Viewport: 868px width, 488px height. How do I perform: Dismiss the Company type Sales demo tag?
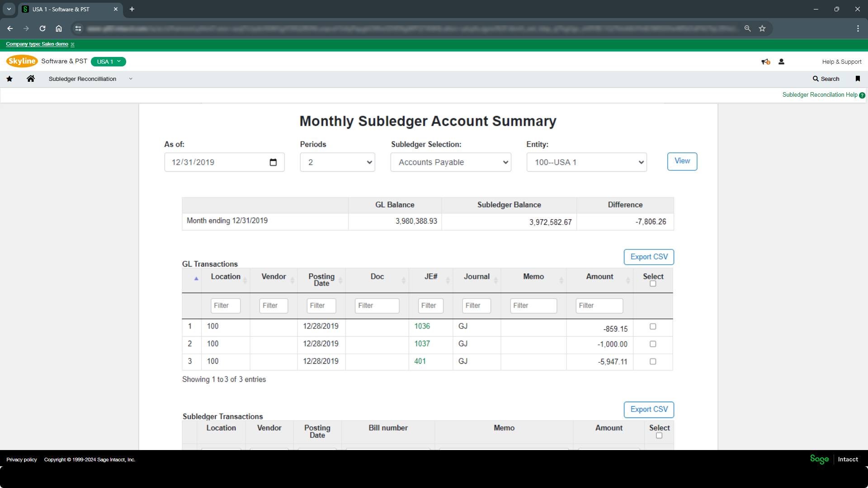click(x=72, y=45)
